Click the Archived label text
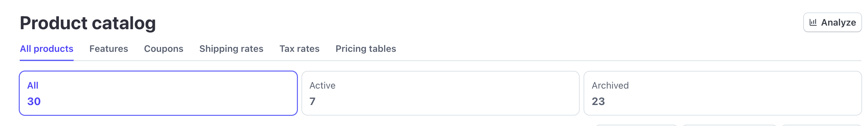Screen dimensions: 868x126 coord(610,85)
